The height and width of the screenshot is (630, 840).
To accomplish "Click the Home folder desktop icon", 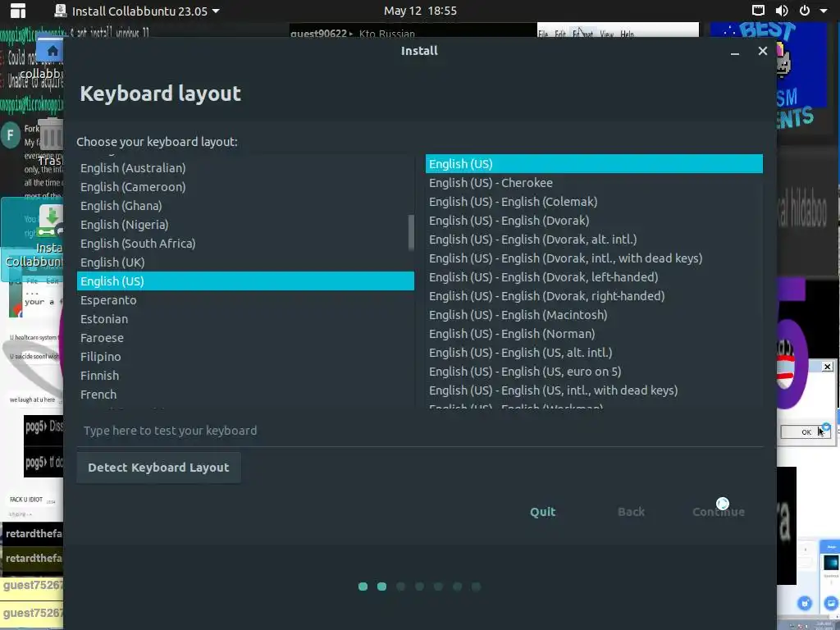I will (52, 52).
